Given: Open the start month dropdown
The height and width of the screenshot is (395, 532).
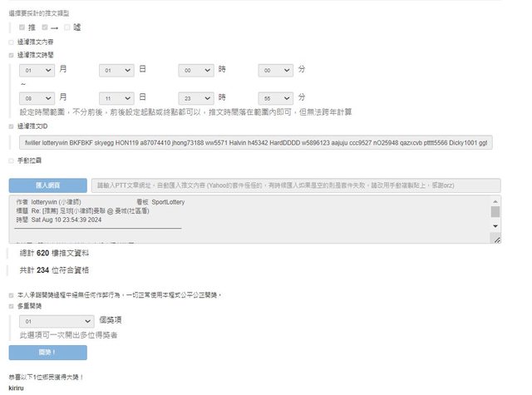Looking at the screenshot, I should coord(37,72).
